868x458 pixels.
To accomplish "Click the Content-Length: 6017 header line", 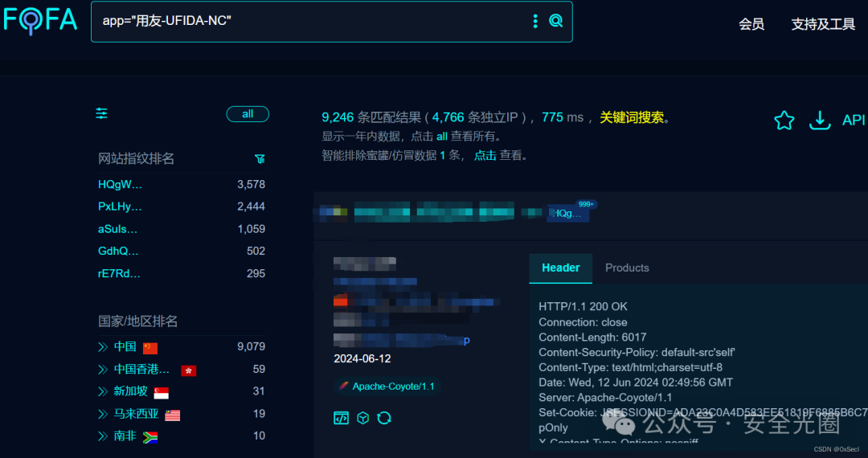I will pyautogui.click(x=592, y=337).
